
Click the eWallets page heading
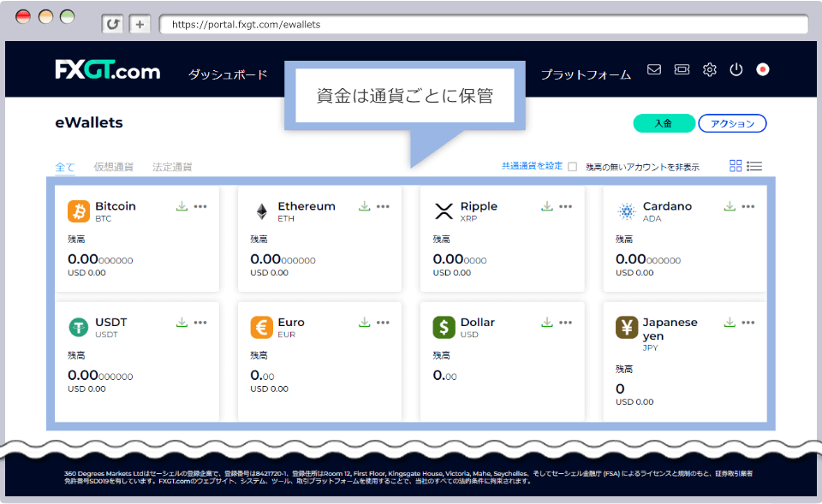click(x=89, y=122)
